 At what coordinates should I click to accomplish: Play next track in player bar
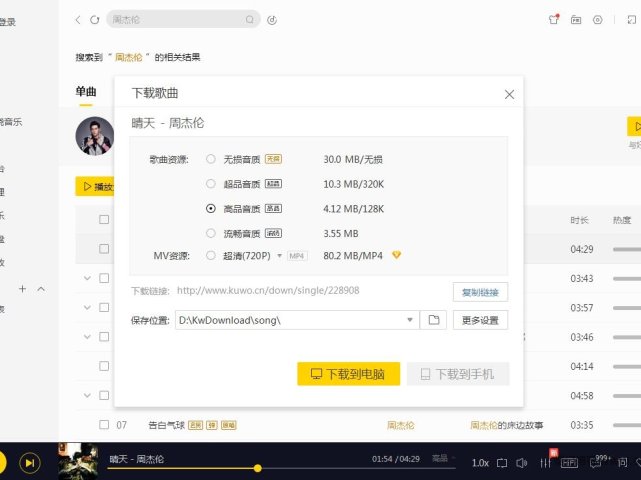(x=30, y=463)
